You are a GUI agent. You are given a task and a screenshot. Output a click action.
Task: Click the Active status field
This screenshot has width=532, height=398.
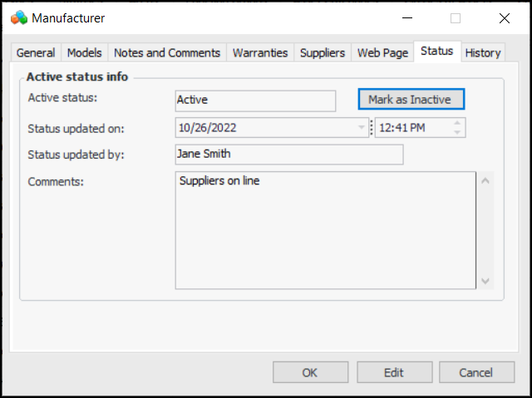pos(255,101)
